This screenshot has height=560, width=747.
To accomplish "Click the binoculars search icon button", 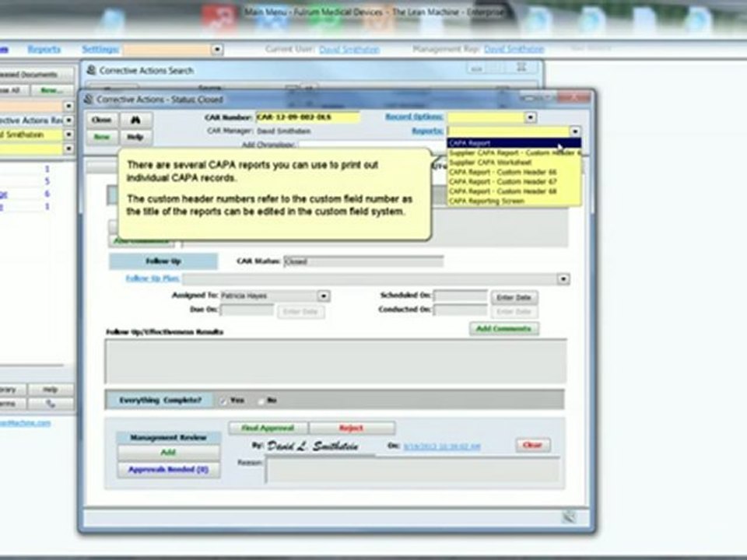I will coord(135,120).
